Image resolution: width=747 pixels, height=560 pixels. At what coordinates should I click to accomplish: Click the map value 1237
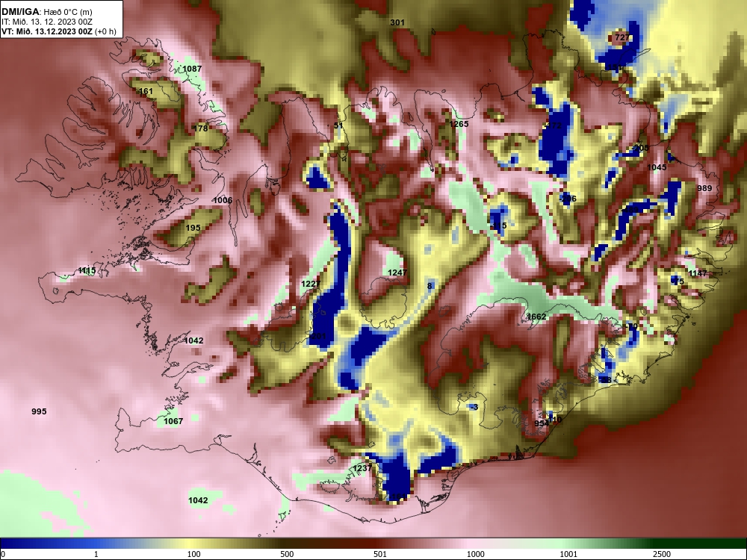pos(362,469)
